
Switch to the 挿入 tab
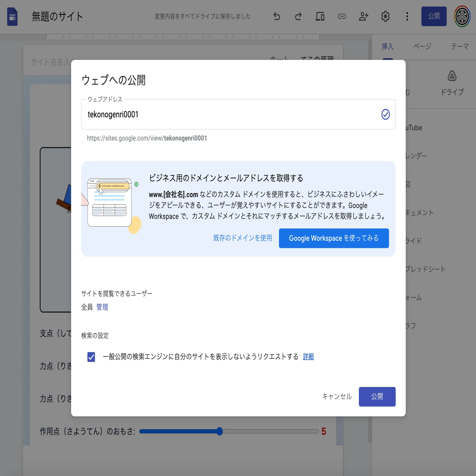[387, 47]
